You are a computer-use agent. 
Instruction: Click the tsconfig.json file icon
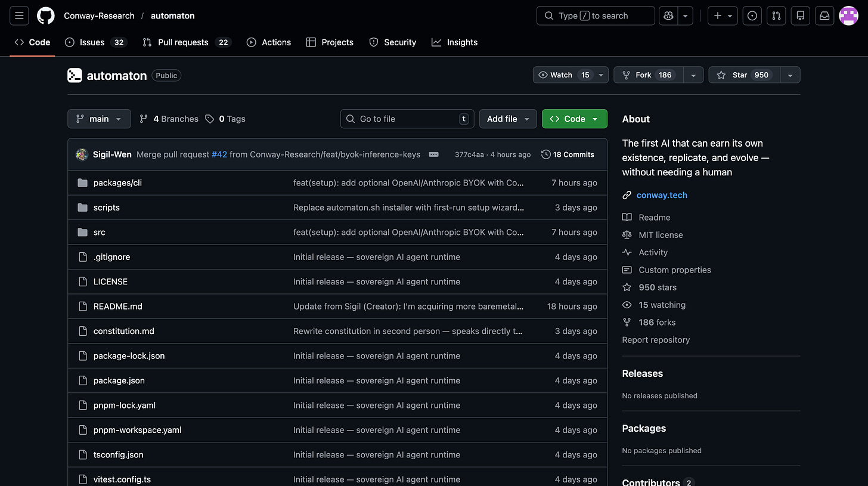tap(83, 454)
